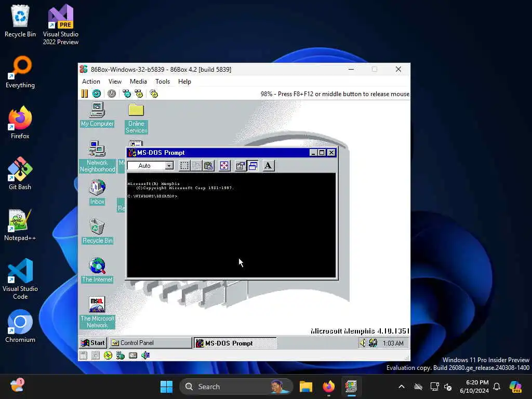The width and height of the screenshot is (532, 399).
Task: Click the MS-DOS Prompt title bar icon
Action: pos(132,153)
